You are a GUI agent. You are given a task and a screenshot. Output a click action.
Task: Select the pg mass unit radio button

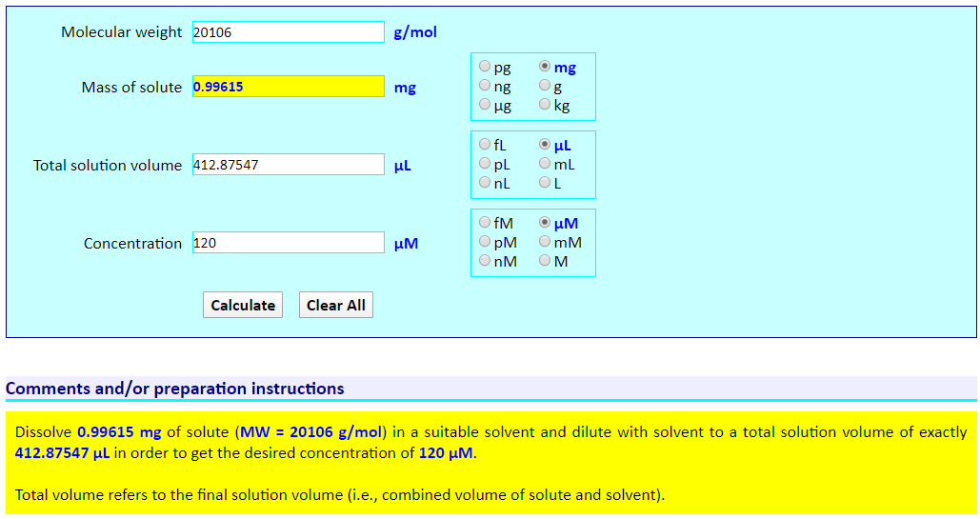tap(485, 66)
